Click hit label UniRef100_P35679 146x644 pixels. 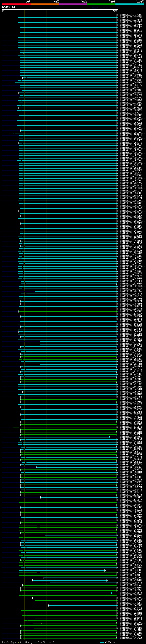131,296
